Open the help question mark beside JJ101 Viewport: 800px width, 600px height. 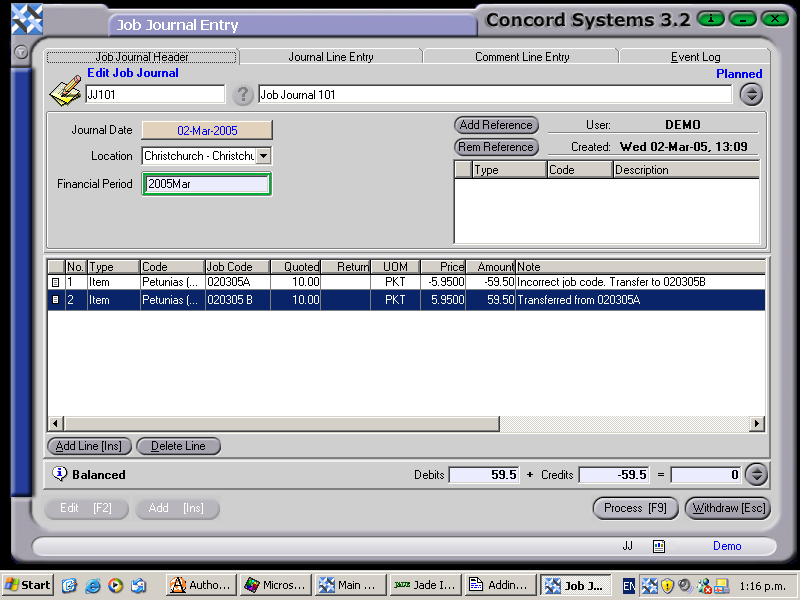243,95
